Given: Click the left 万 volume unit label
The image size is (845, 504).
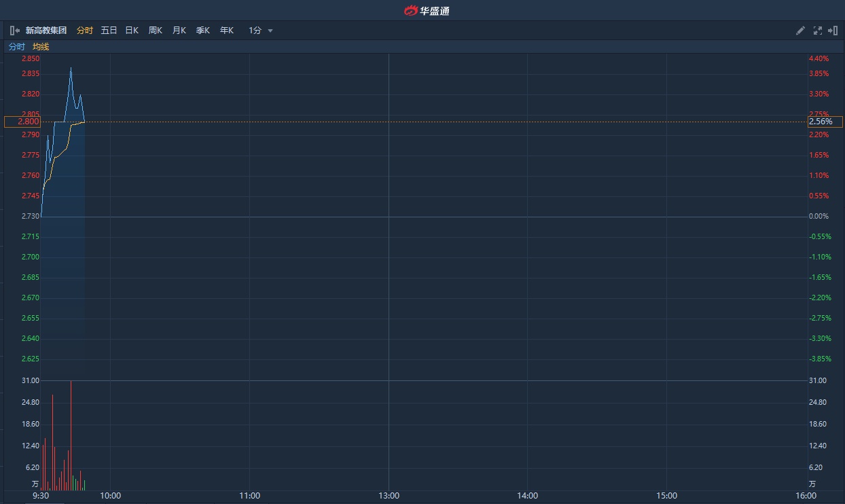Looking at the screenshot, I should 35,484.
